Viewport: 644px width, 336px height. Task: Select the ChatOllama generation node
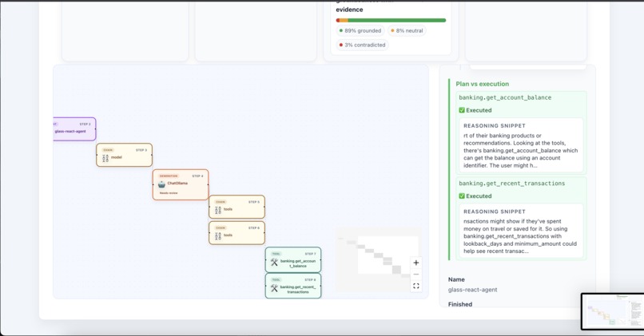[x=181, y=184]
